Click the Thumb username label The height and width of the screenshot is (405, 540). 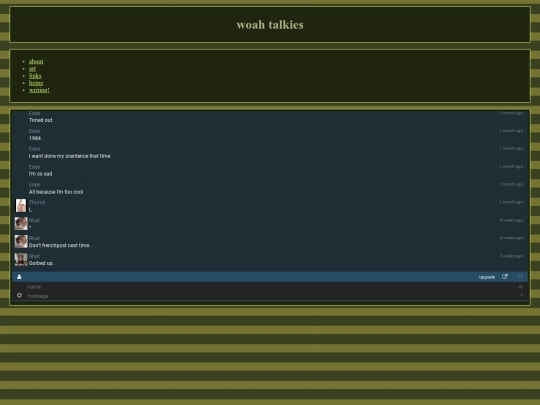pyautogui.click(x=37, y=202)
